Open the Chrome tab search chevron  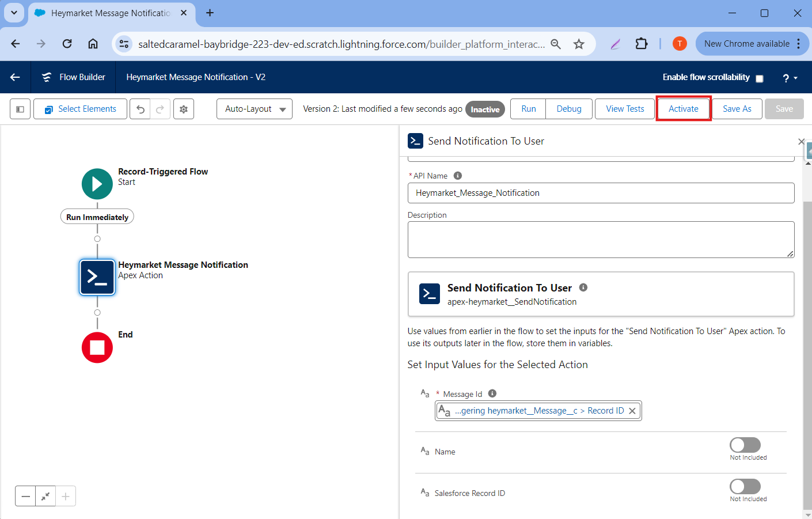[x=14, y=13]
